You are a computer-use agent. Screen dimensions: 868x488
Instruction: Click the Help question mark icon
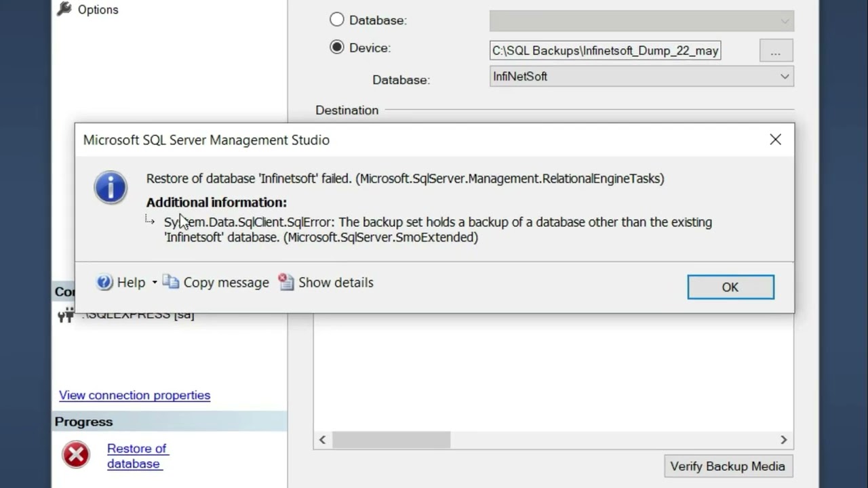click(104, 283)
